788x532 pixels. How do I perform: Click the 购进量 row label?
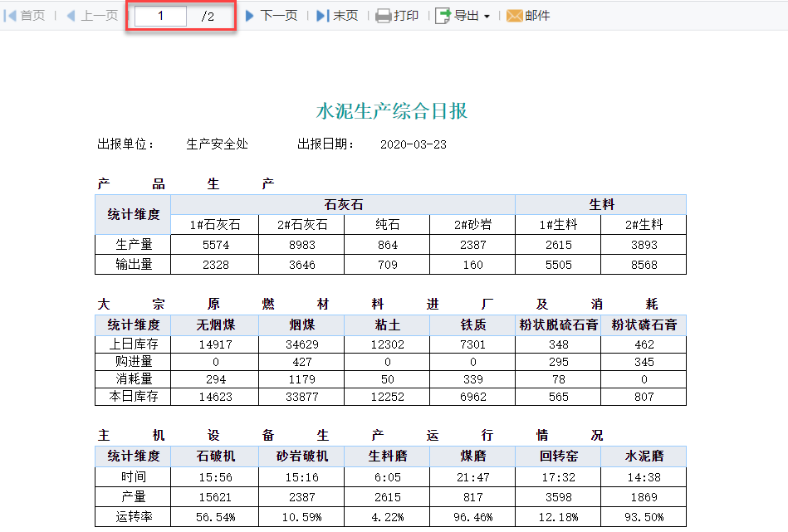[133, 362]
